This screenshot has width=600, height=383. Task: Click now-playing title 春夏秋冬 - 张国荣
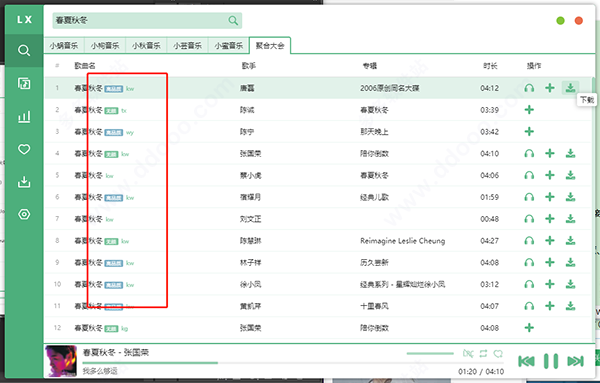[116, 352]
